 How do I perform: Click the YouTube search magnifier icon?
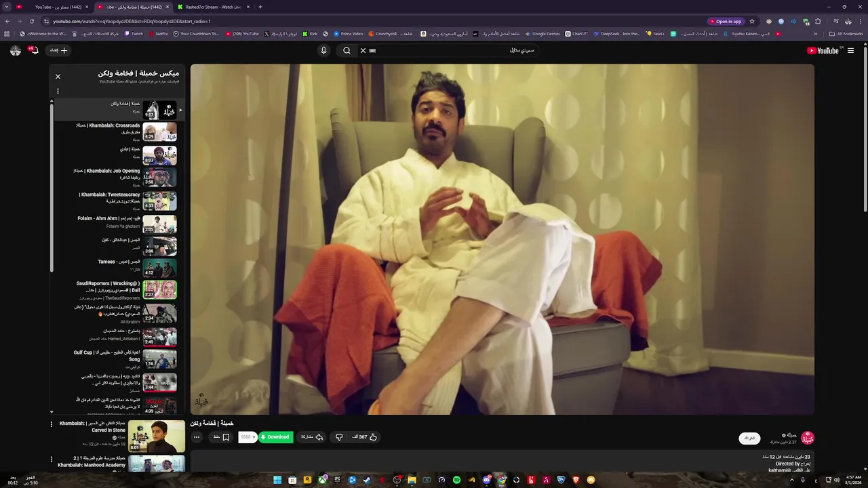[x=347, y=50]
